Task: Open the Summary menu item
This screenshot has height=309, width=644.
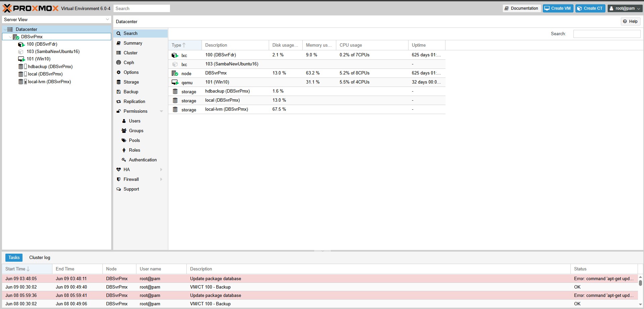Action: tap(133, 43)
